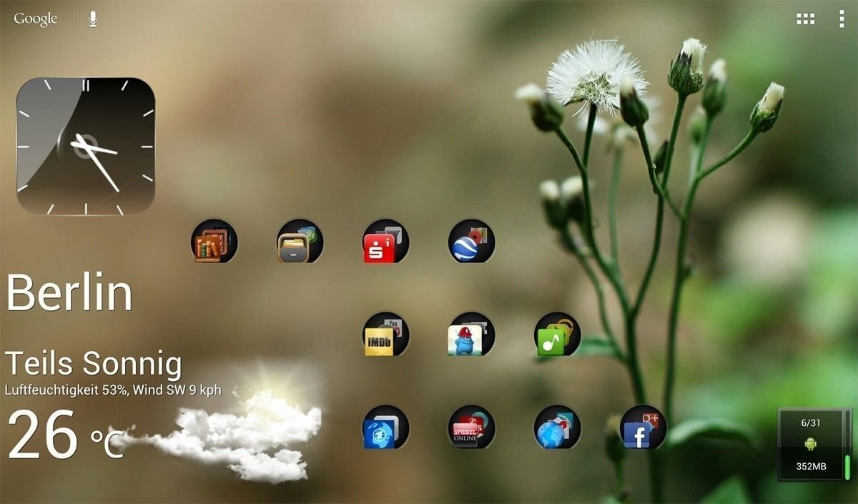
Task: Tap the Luftfeuchtigkeit 53% wind details line
Action: (113, 390)
